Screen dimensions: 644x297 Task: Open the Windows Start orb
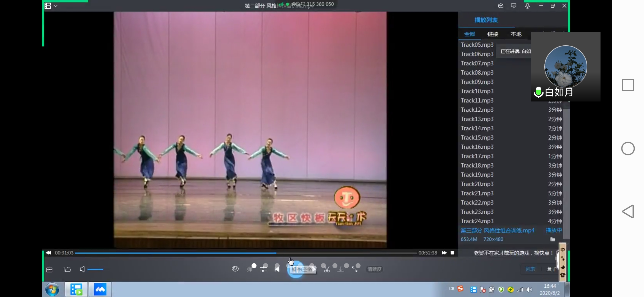click(52, 290)
